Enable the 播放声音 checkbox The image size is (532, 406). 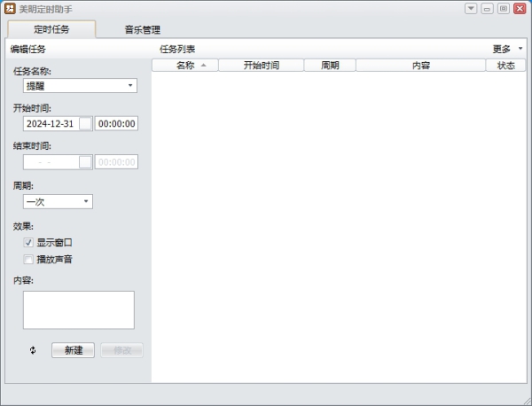pos(28,260)
